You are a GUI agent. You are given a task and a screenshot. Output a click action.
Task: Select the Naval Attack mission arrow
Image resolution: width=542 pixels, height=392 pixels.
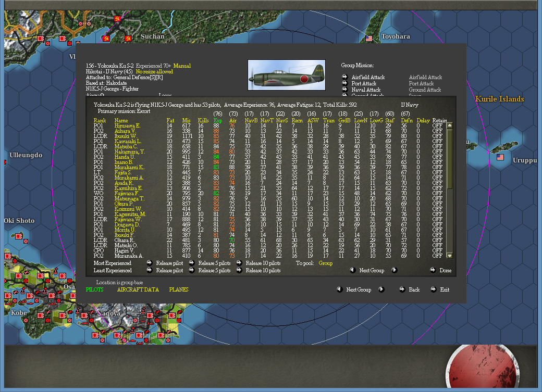[344, 90]
